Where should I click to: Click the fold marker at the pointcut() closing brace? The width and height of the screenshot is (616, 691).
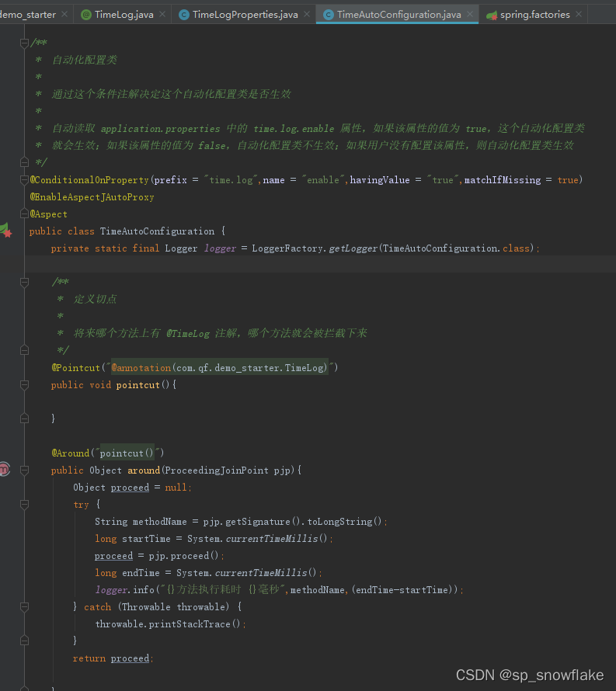tap(24, 418)
